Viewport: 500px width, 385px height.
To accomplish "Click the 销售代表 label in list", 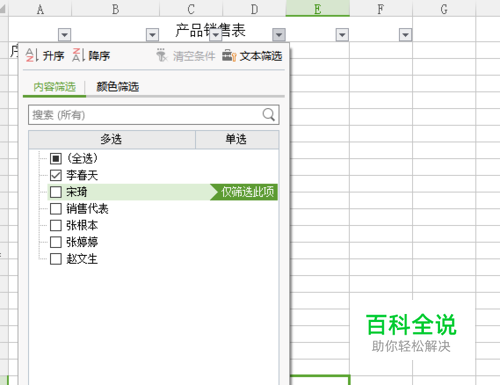I will tap(87, 209).
